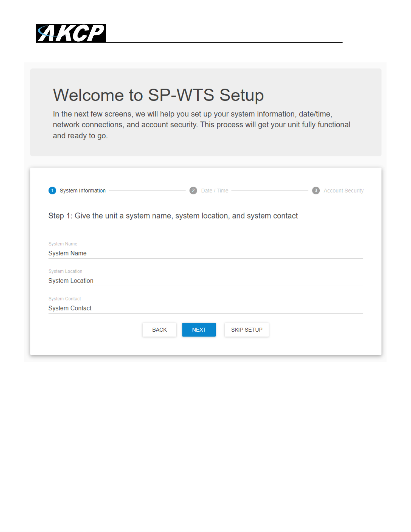Click the gray step 2 circle icon

193,191
